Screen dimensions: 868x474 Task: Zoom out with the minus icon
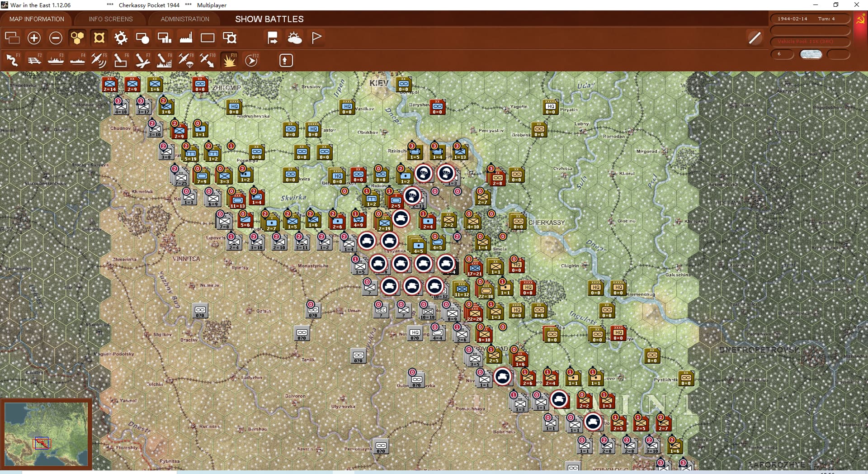point(56,38)
